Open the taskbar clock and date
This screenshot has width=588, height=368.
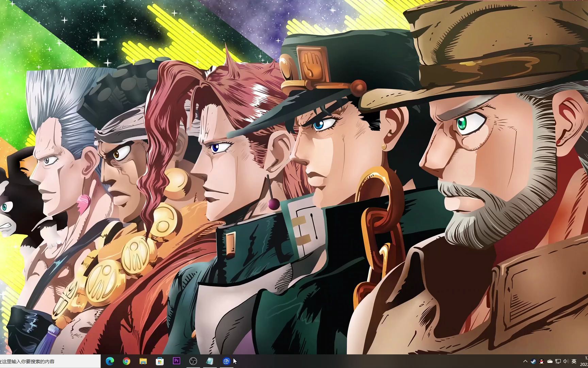coord(584,361)
